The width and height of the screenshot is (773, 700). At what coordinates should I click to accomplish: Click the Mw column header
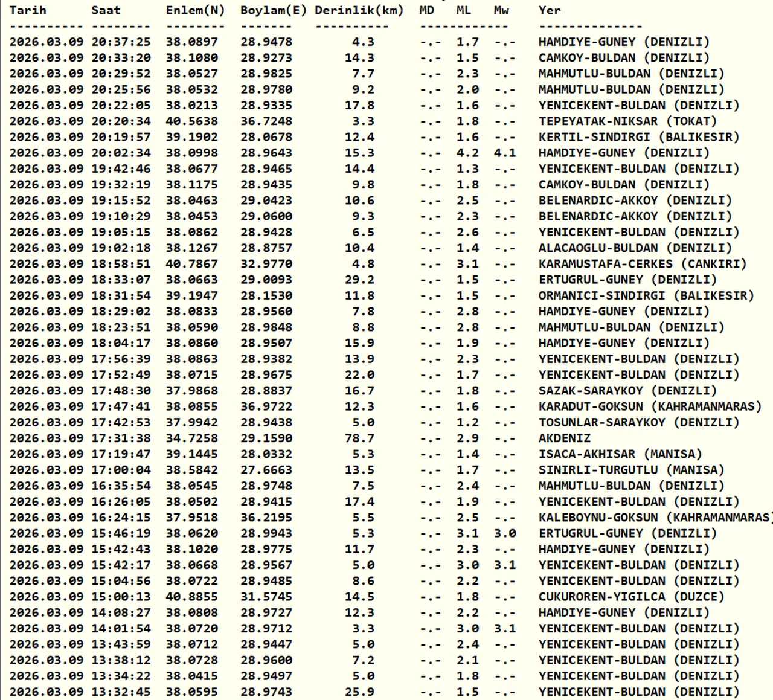point(501,10)
